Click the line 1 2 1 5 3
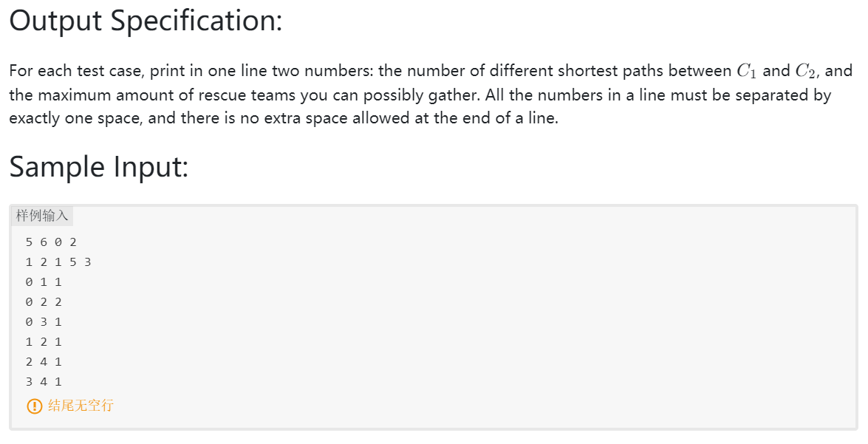Viewport: 868px width, 444px height. [x=58, y=262]
